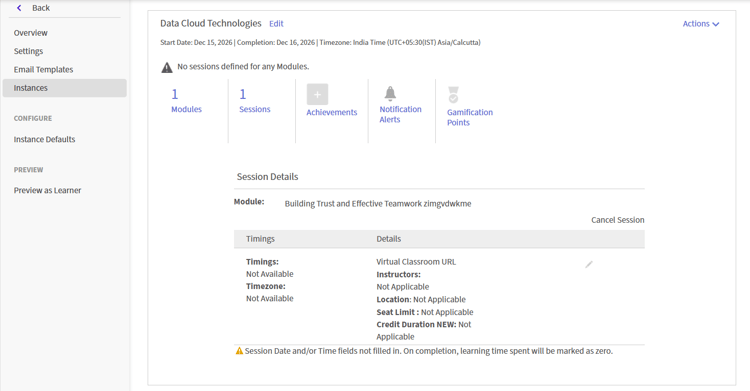Viewport: 750px width, 391px height.
Task: Open Settings in the sidebar
Action: coord(28,51)
